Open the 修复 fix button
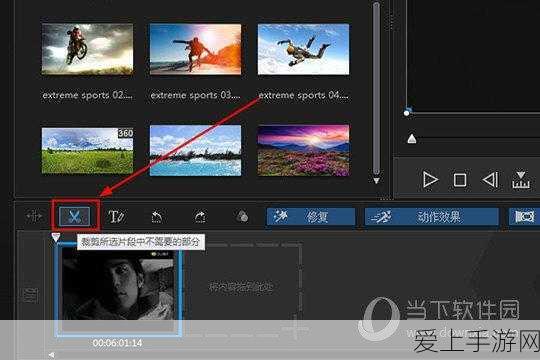 tap(311, 217)
